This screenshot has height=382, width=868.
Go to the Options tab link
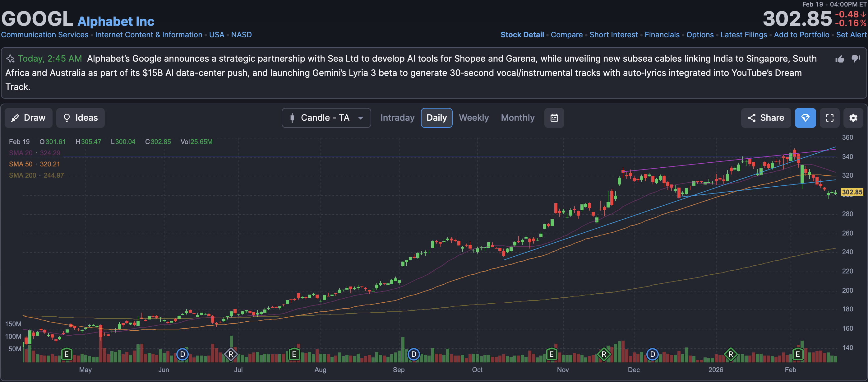click(x=699, y=35)
